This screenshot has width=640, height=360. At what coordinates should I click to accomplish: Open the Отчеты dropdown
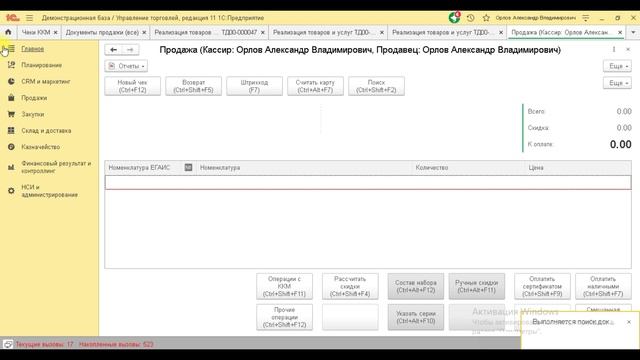(x=126, y=66)
